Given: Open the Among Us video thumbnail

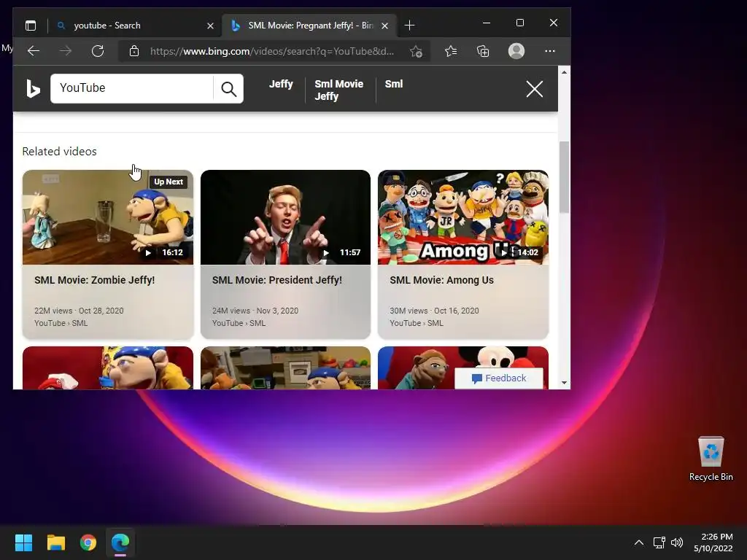Looking at the screenshot, I should coord(463,217).
